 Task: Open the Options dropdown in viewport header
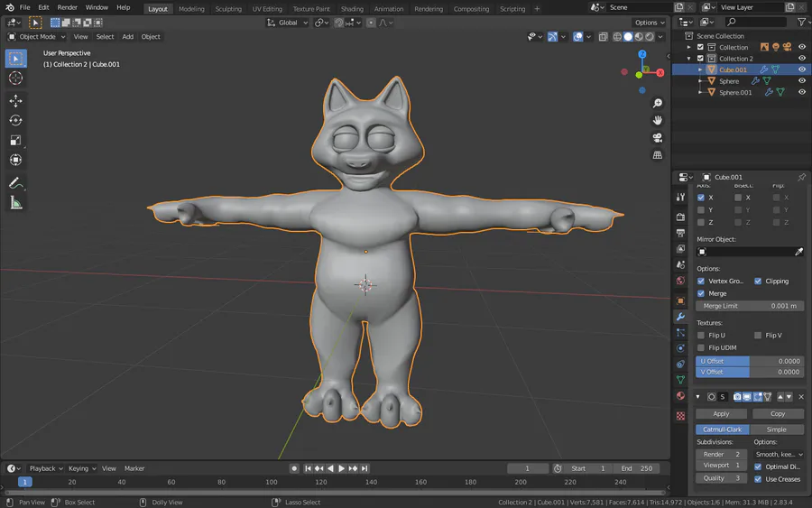(x=650, y=23)
